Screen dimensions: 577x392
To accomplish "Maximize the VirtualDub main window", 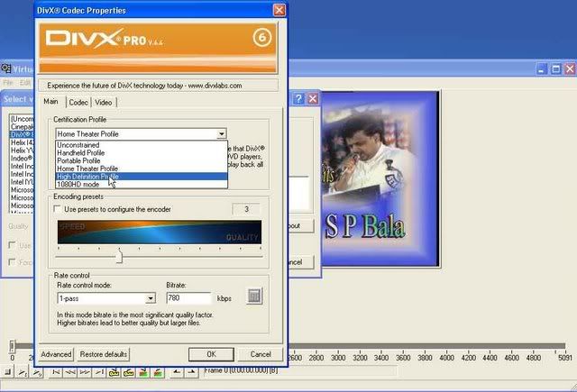I will [x=555, y=68].
